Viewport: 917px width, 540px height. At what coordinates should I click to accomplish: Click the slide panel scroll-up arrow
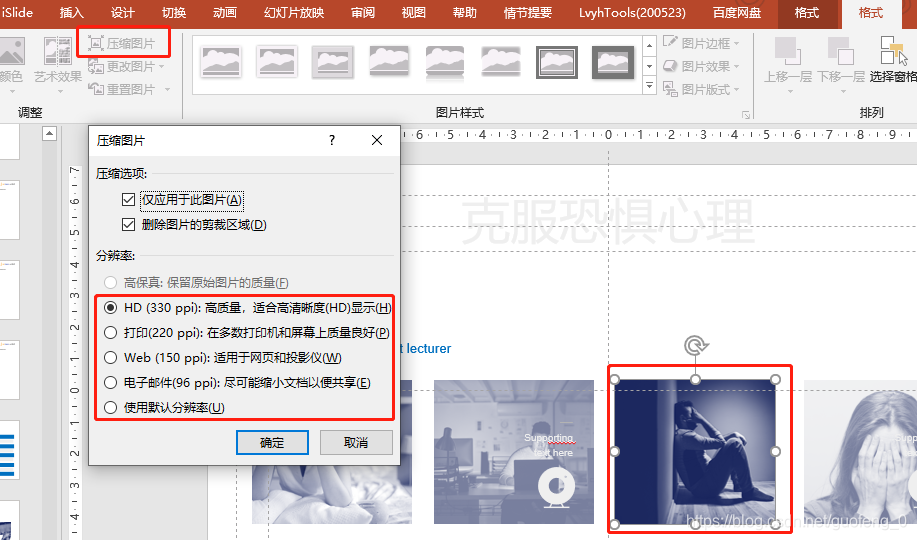pyautogui.click(x=50, y=134)
